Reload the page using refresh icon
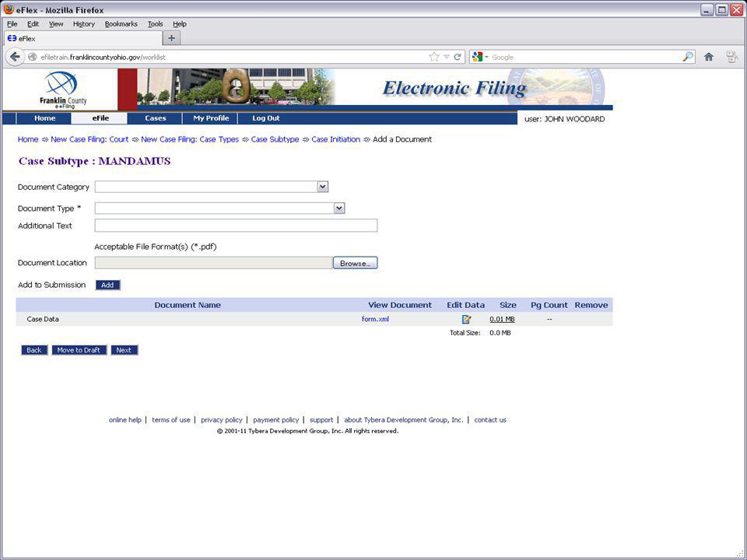 click(x=458, y=57)
